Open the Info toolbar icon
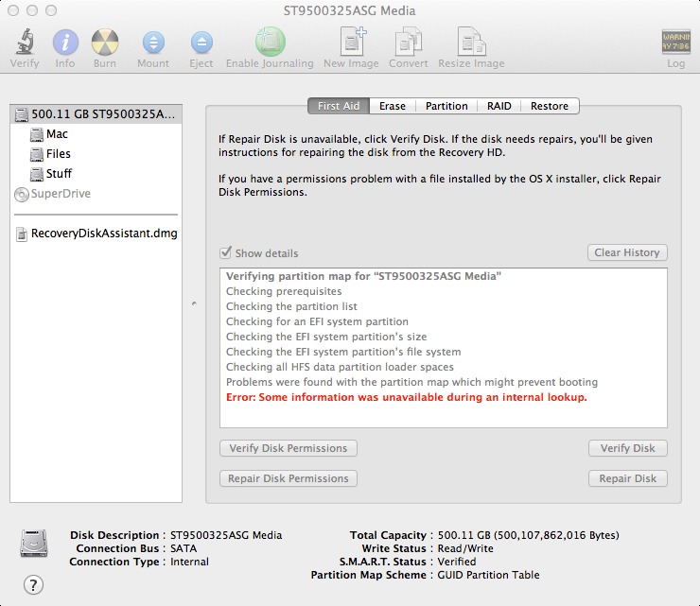This screenshot has height=606, width=700. (x=65, y=43)
